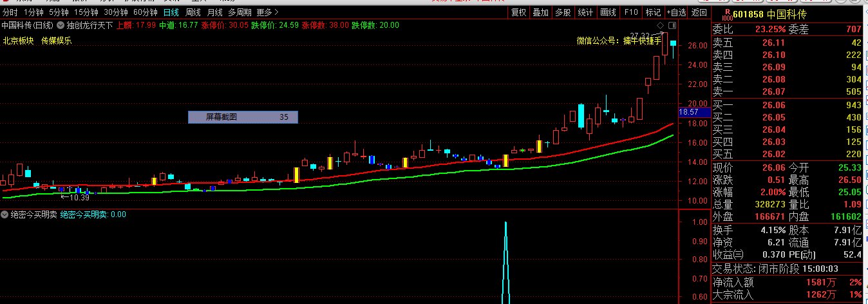
Task: Click the 买二 price 26.05
Action: point(773,117)
